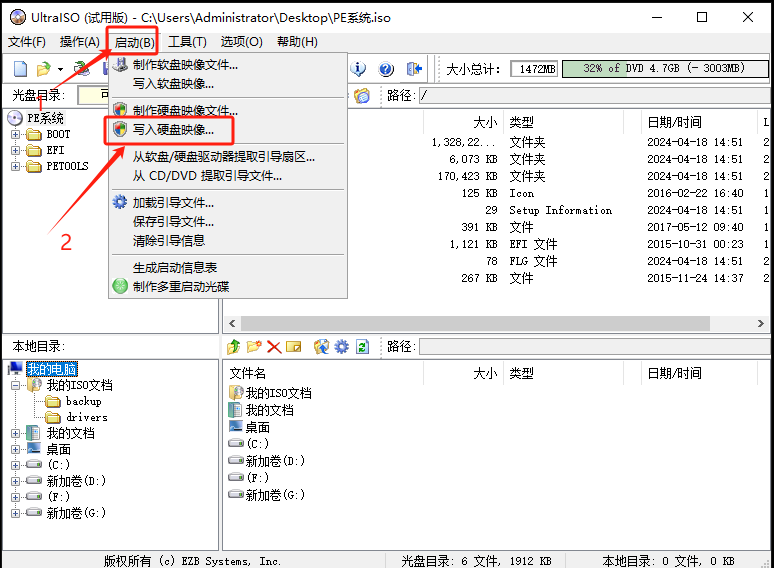
Task: Expand the PETOOLS folder node
Action: (x=15, y=166)
